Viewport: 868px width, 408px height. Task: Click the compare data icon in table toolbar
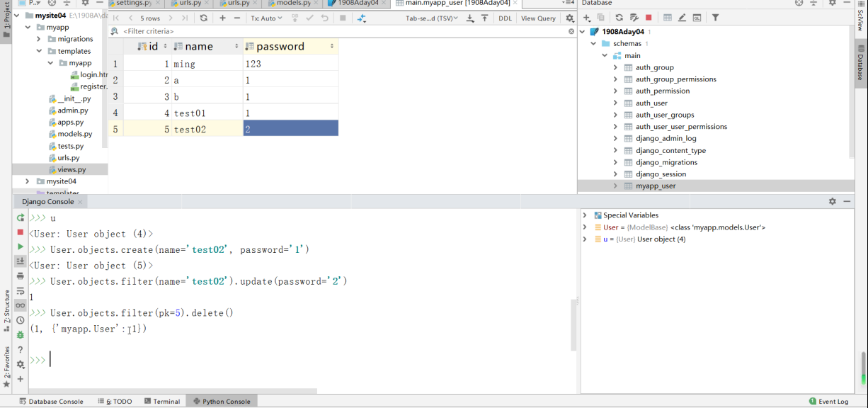point(362,18)
